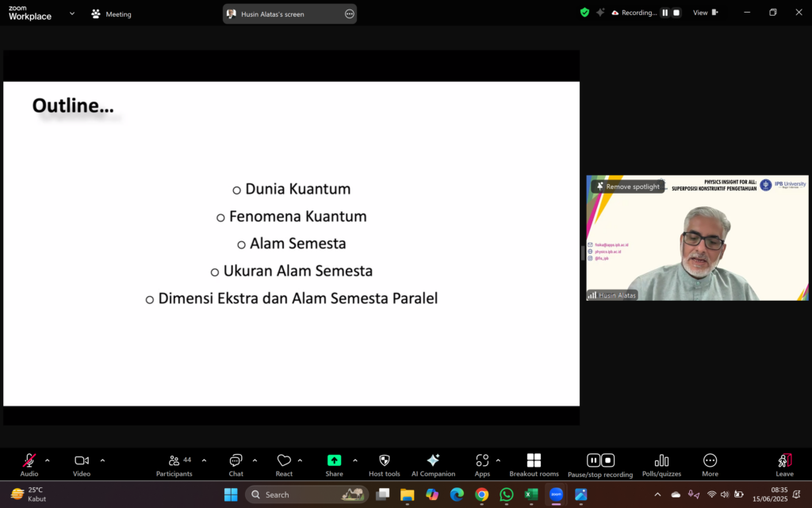Click the divider handle between slide and video

[583, 253]
